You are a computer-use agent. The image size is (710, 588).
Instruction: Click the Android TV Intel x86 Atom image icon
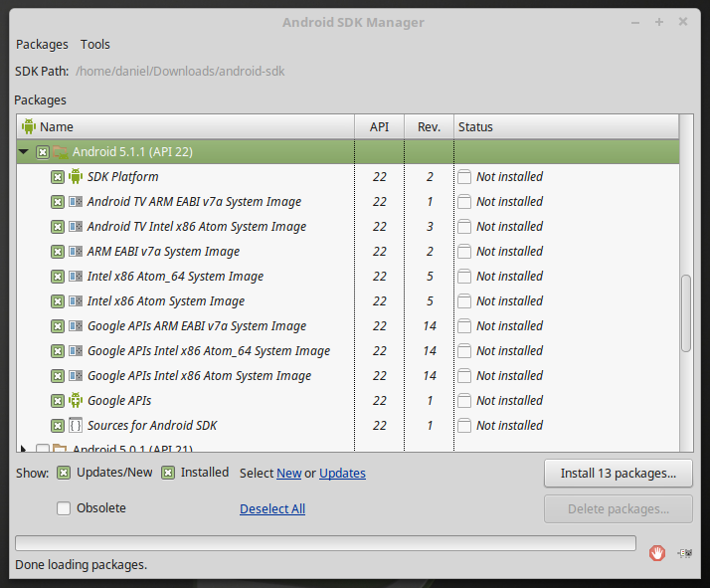point(76,226)
